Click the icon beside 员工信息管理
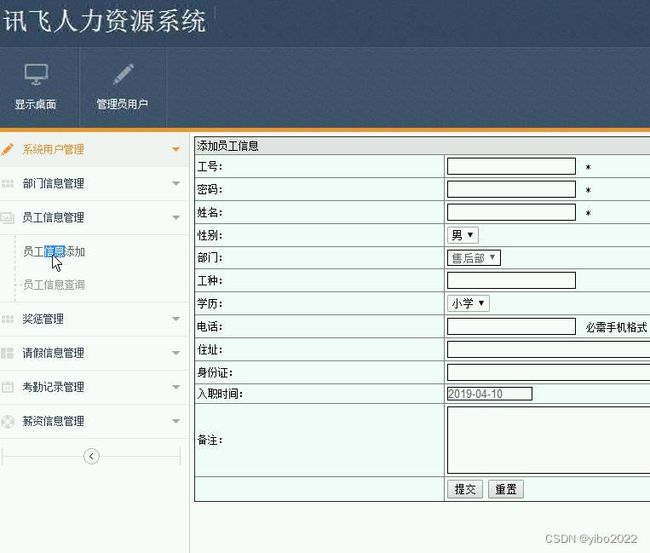The width and height of the screenshot is (650, 553). 7,218
